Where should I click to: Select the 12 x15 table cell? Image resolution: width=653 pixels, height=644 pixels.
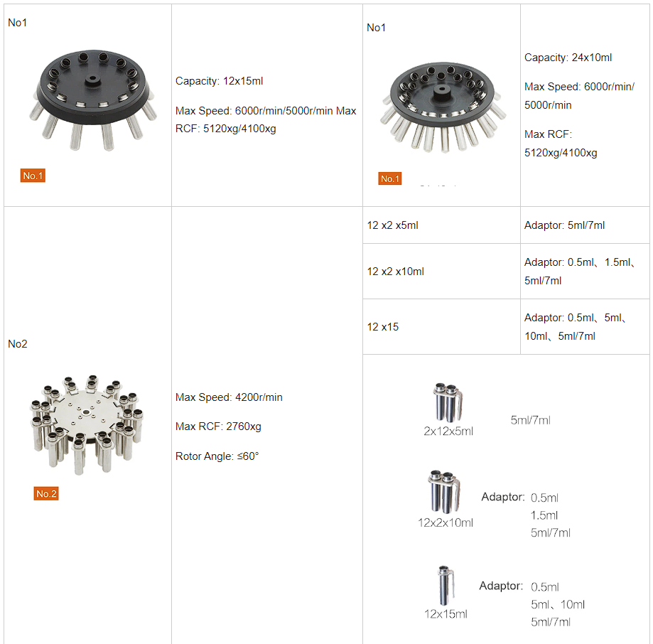point(441,327)
